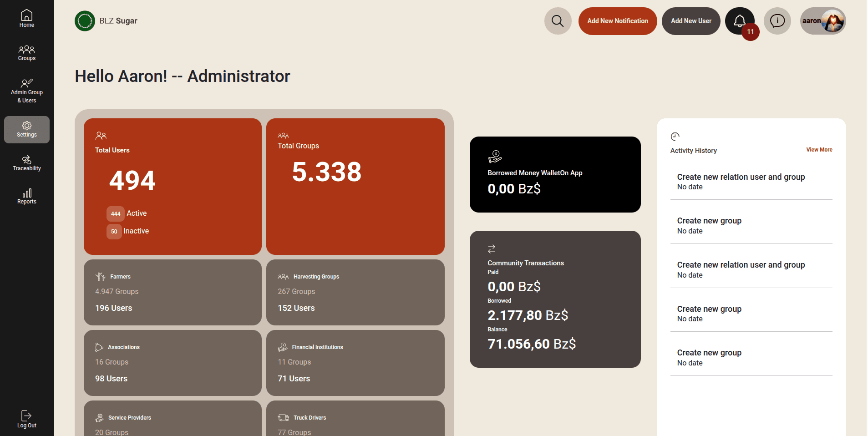The height and width of the screenshot is (436, 868).
Task: Click the Service Providers icon
Action: pos(99,418)
